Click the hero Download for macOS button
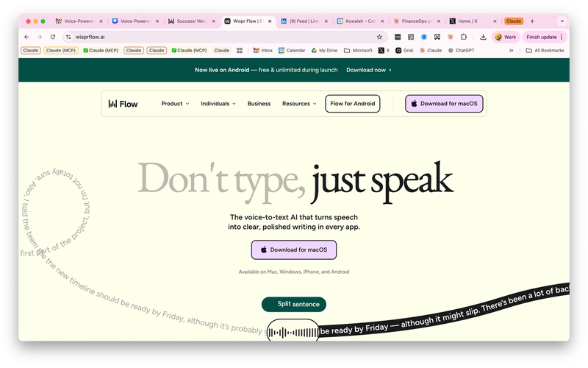 [293, 250]
